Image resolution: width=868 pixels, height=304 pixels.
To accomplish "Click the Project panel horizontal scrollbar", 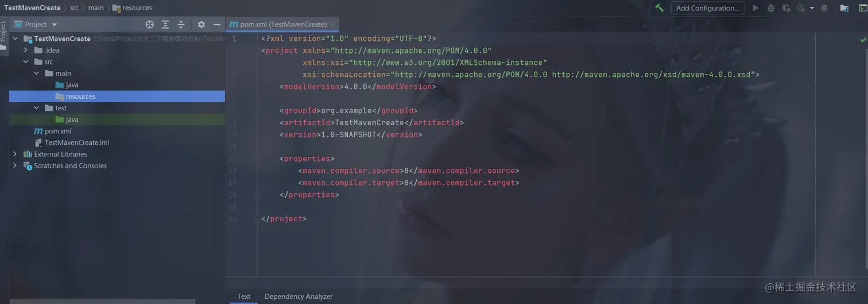I will tap(102, 301).
